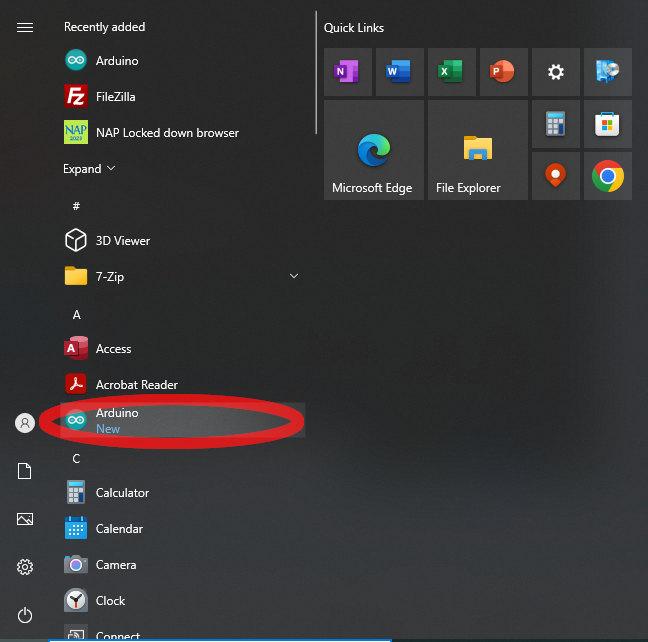Screen dimensions: 648x642
Task: Click the # letter group header
Action: coord(76,206)
